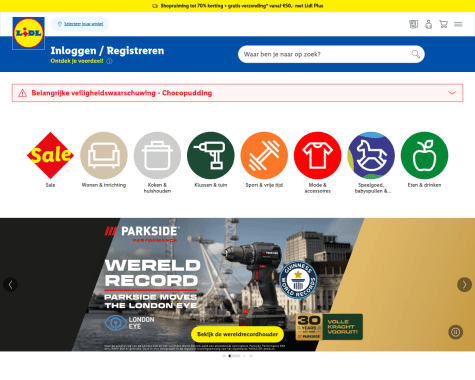Click the Parkside world record banner
This screenshot has width=475, height=380.
[237, 284]
